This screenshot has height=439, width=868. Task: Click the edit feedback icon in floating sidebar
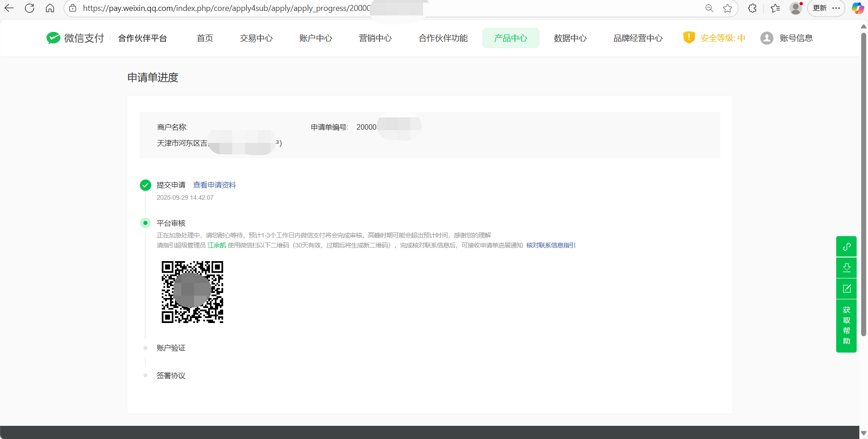[846, 288]
